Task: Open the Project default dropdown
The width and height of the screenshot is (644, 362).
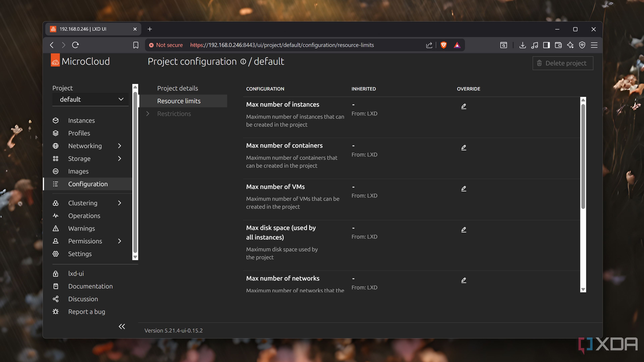Action: click(x=91, y=99)
